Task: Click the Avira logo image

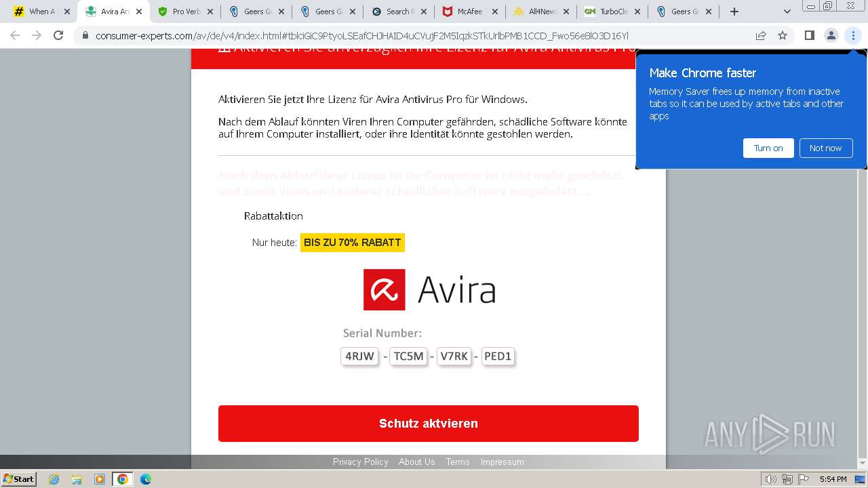Action: (429, 289)
